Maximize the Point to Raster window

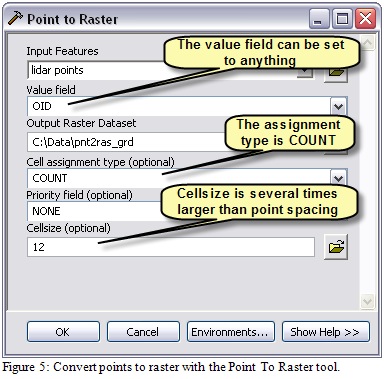pyautogui.click(x=342, y=19)
